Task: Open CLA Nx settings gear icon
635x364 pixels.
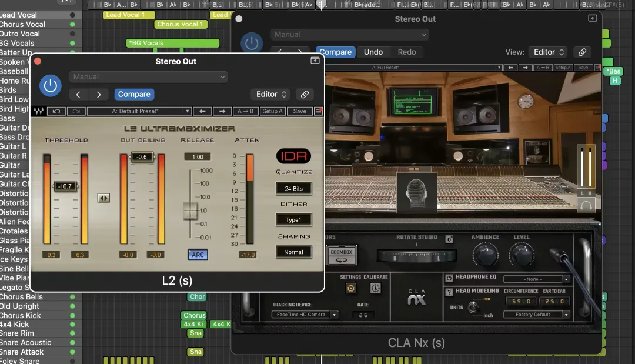Action: click(350, 288)
